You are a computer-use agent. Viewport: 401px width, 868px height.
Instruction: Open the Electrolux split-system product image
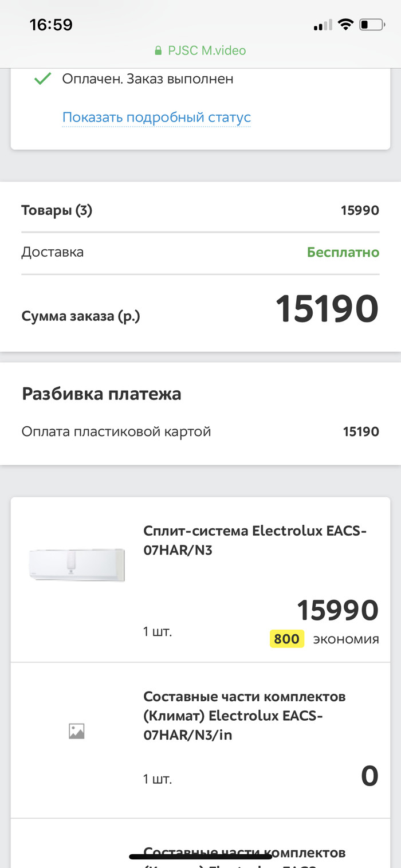77,564
